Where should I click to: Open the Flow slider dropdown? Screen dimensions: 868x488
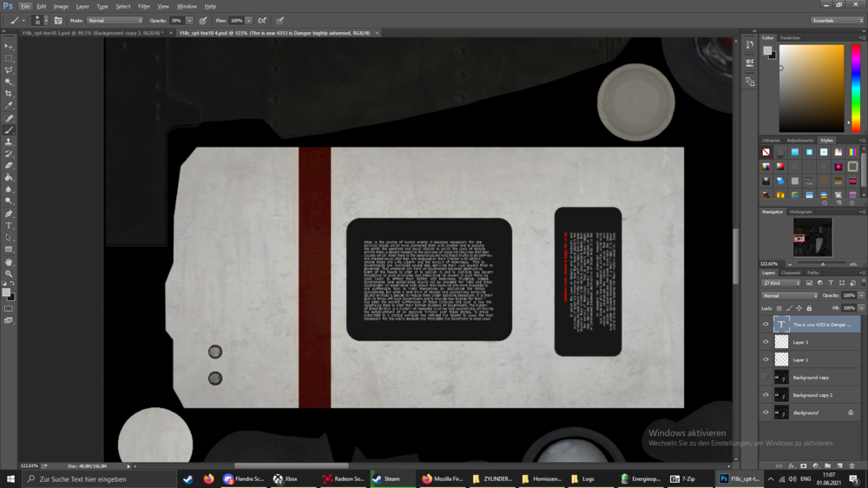click(249, 21)
